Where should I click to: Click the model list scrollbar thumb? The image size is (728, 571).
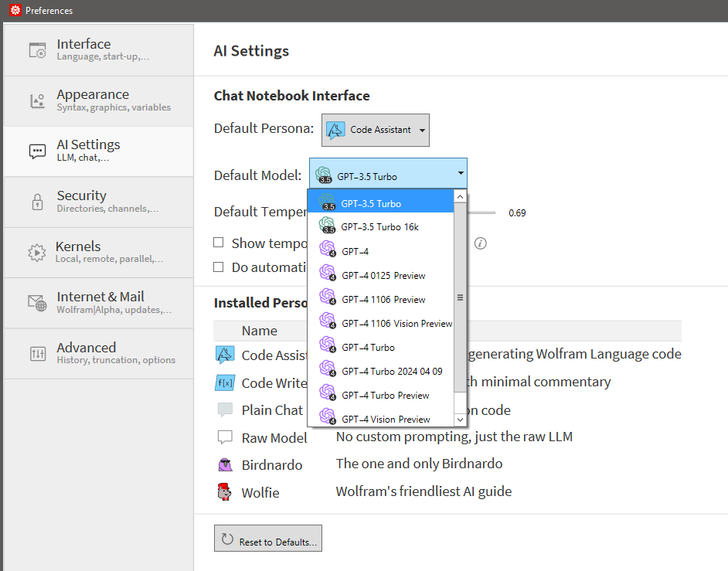[460, 297]
